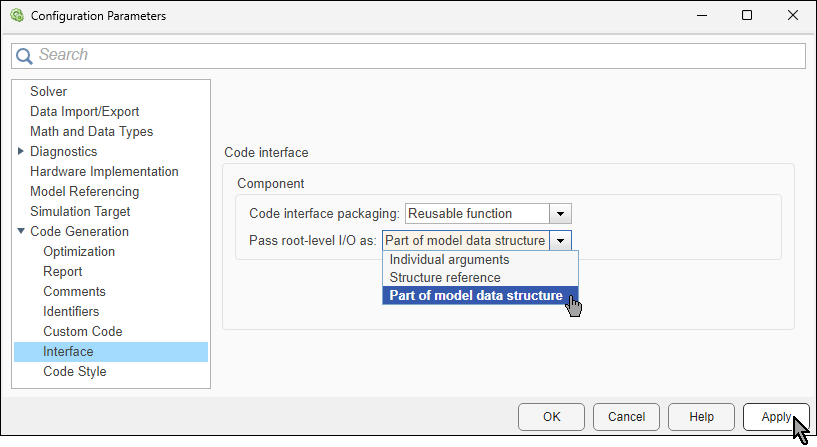Image resolution: width=817 pixels, height=447 pixels.
Task: Select the highlighted Interface item
Action: 111,352
